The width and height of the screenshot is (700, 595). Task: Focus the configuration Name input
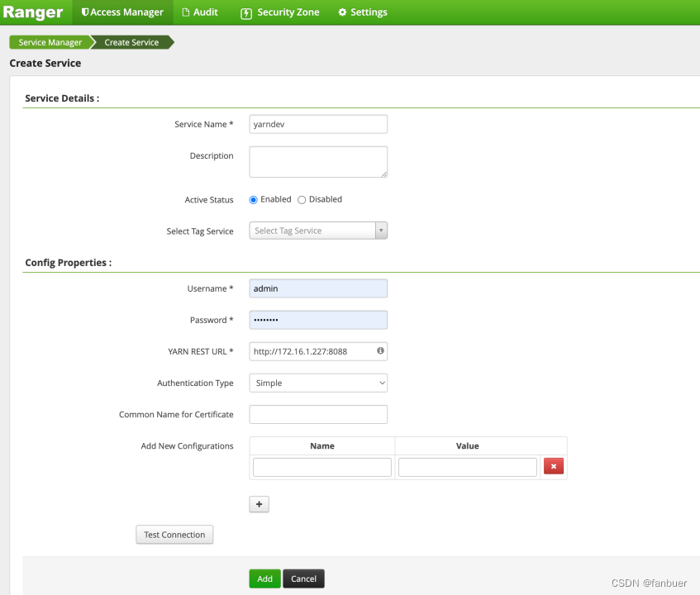coord(322,467)
